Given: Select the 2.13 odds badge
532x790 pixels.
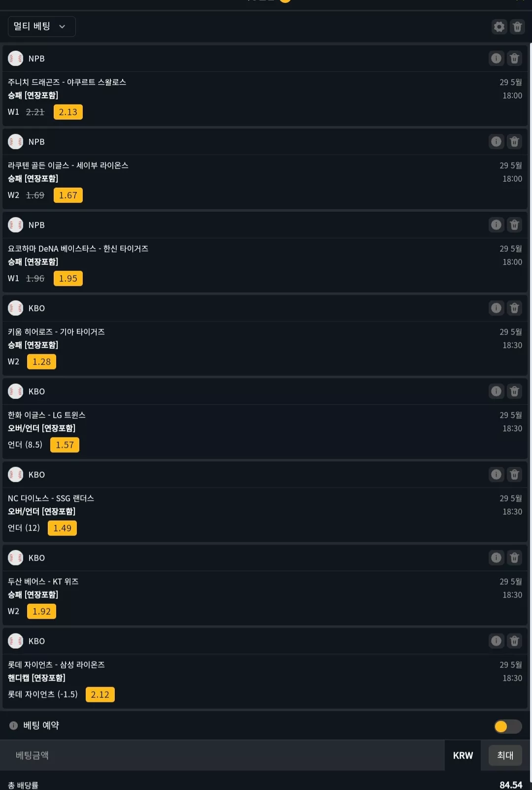Looking at the screenshot, I should click(68, 112).
